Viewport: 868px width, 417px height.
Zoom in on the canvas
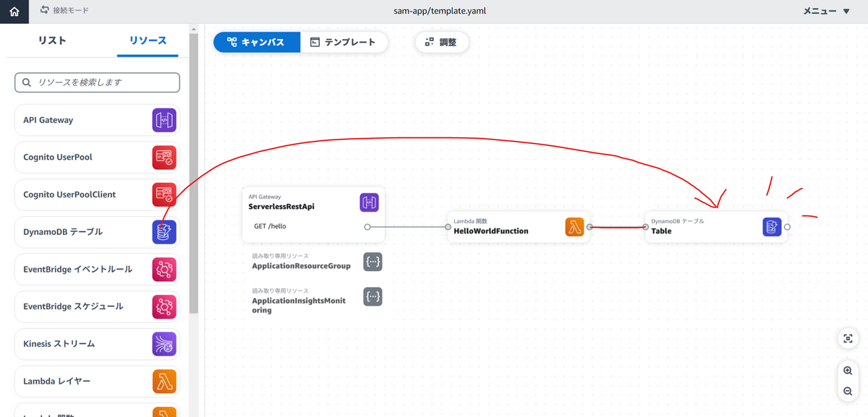(848, 371)
